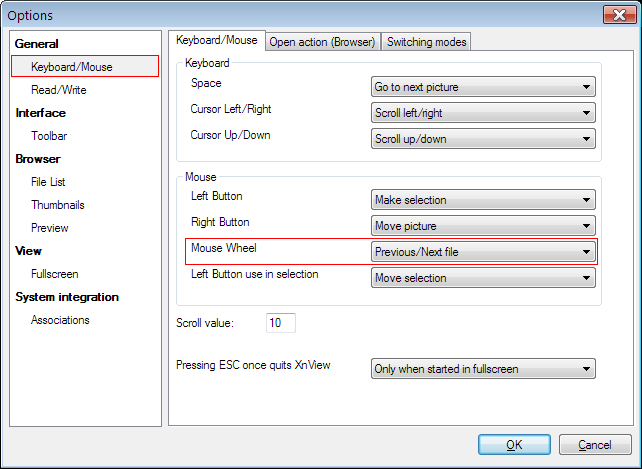Select File List under Browser
The image size is (642, 469).
48,182
